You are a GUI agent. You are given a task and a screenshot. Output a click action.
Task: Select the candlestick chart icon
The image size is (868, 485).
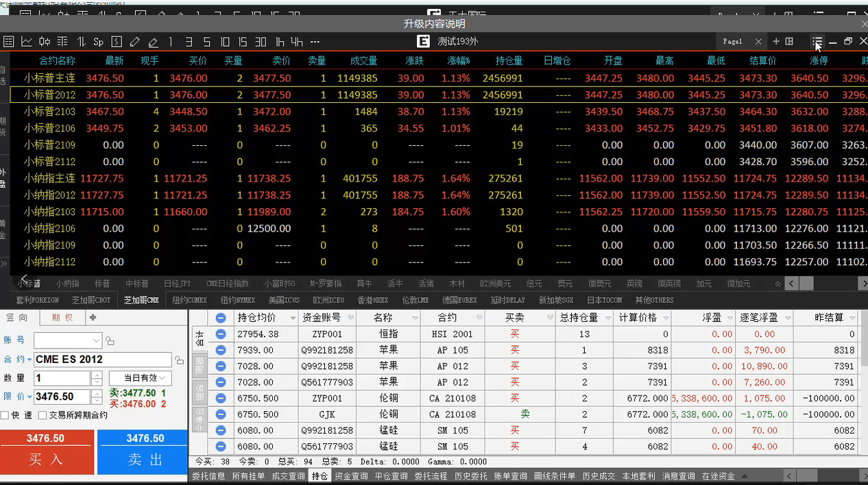coord(45,42)
